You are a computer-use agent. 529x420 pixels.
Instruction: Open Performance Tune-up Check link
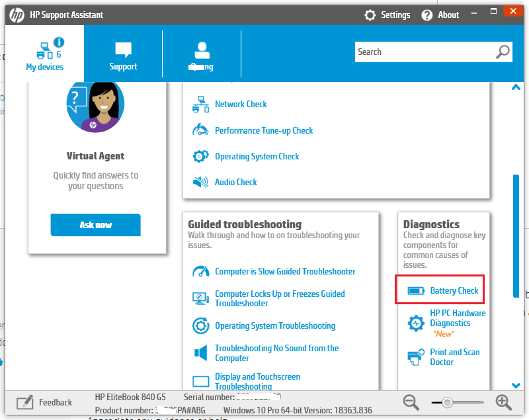[x=264, y=130]
